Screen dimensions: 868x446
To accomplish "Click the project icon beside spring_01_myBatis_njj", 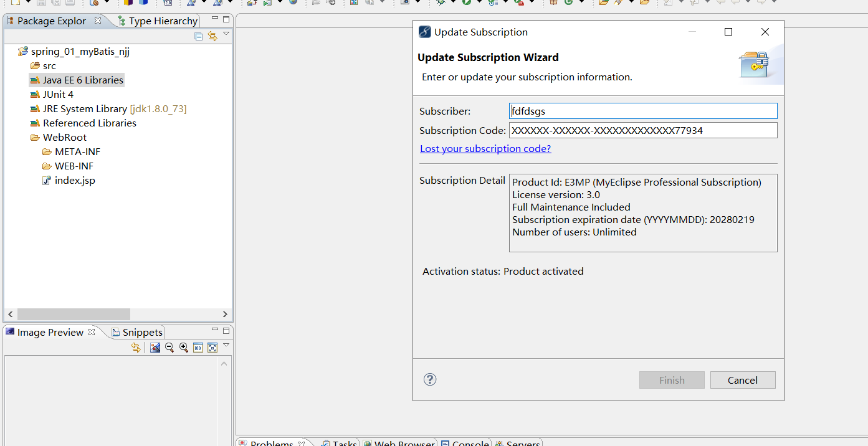I will click(x=23, y=51).
